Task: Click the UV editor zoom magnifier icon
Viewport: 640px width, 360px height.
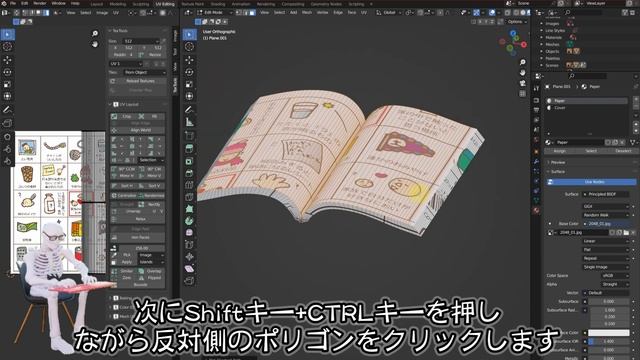Action: point(95,33)
